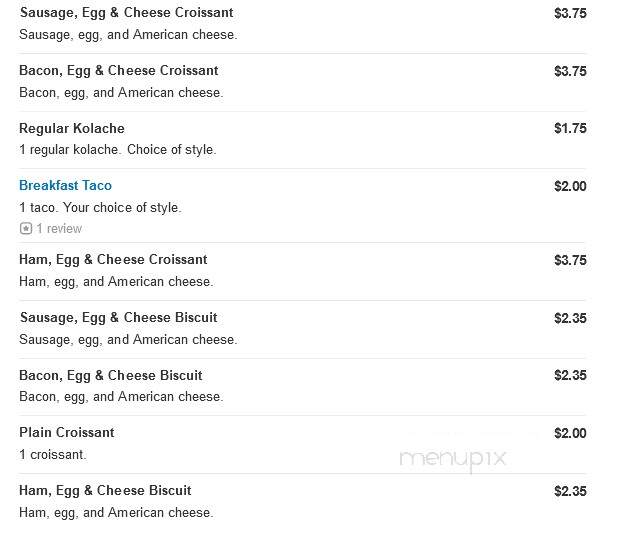Open the 1 review link

click(59, 229)
